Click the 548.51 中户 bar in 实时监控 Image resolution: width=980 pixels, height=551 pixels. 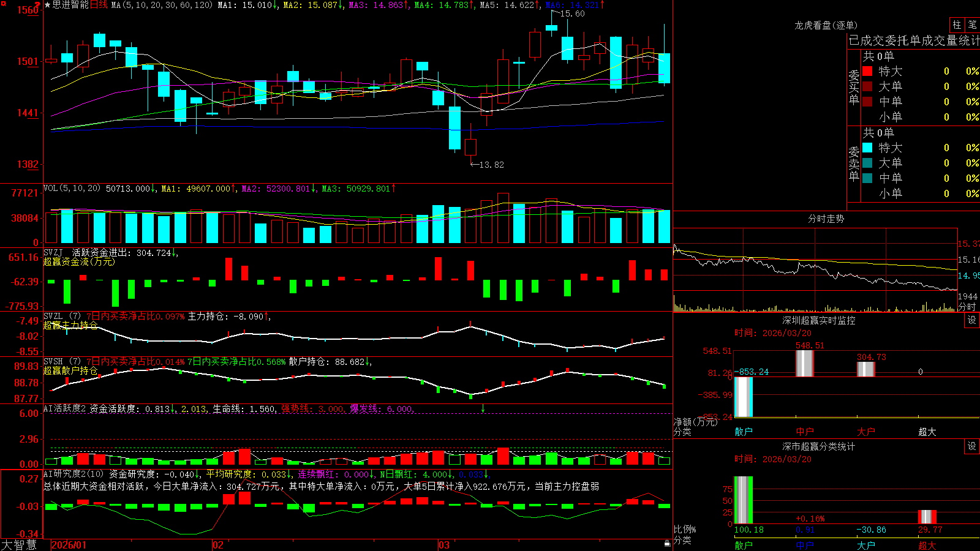805,363
